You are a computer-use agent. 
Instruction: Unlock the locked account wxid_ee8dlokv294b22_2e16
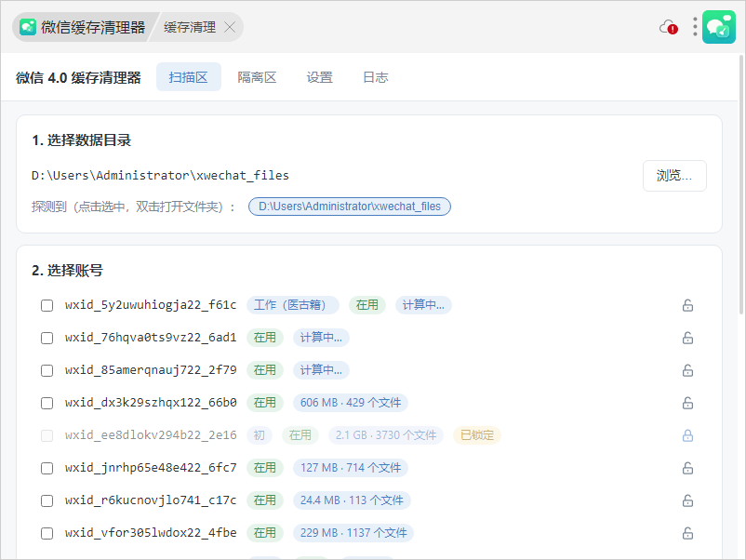687,435
